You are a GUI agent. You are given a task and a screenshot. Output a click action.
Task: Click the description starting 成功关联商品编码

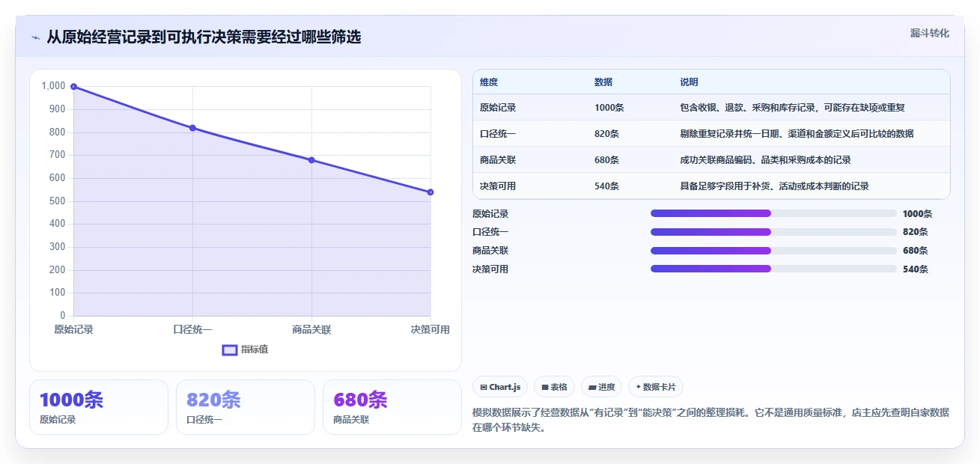[x=765, y=160]
